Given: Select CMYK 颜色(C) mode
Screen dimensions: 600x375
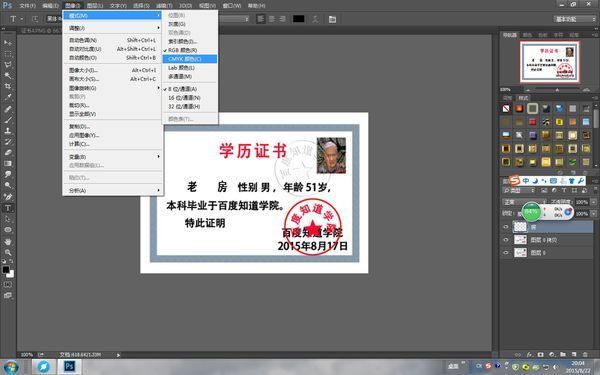Looking at the screenshot, I should [x=190, y=59].
